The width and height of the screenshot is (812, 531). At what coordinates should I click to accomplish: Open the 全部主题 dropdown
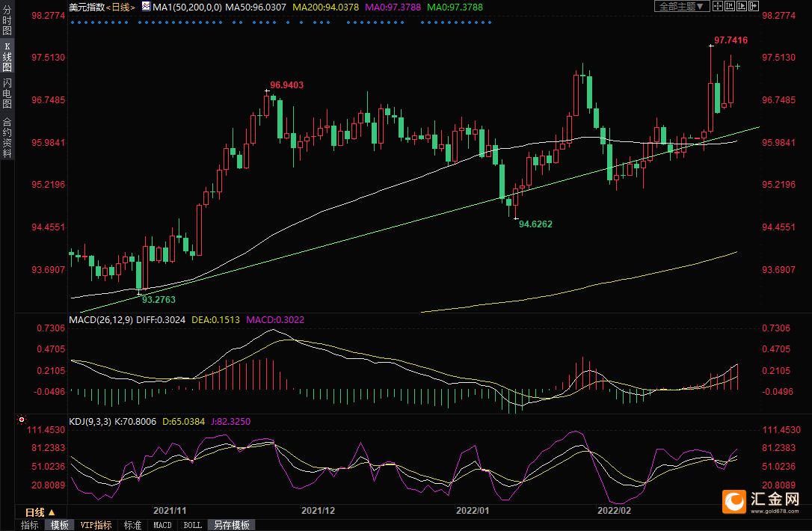[x=682, y=6]
